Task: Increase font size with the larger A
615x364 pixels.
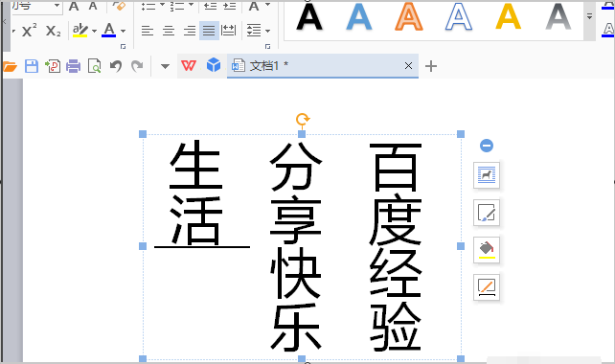Action: pos(74,6)
